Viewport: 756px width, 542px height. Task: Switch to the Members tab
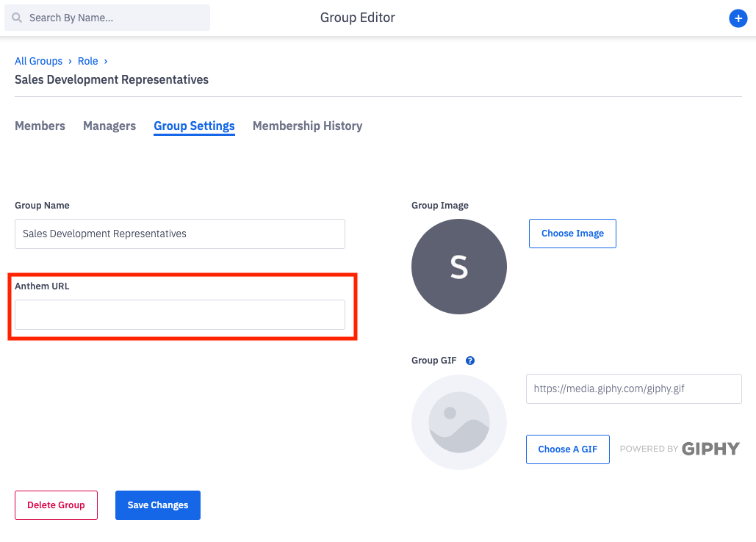(40, 126)
